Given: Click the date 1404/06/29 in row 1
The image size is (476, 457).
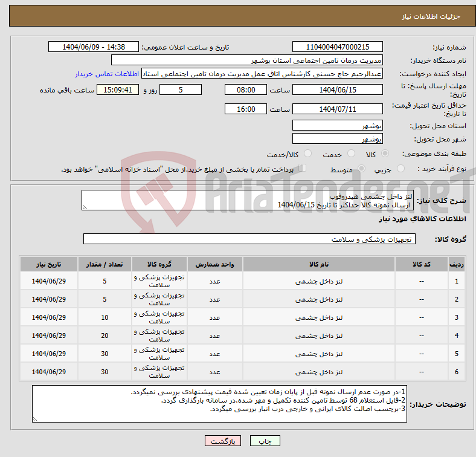Looking at the screenshot, I should click(x=49, y=281).
